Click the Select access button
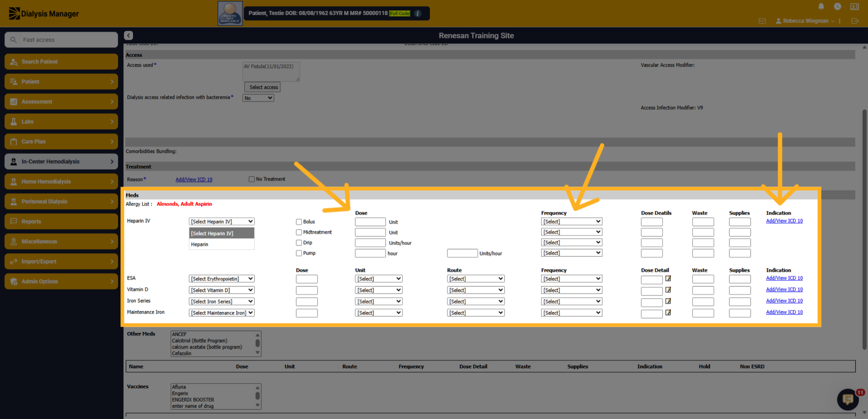 point(263,87)
